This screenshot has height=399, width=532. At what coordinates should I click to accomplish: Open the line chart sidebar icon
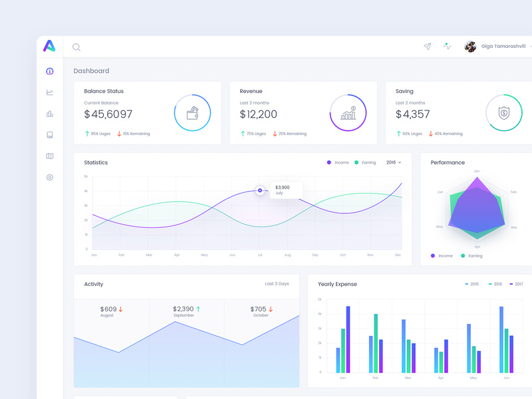49,92
